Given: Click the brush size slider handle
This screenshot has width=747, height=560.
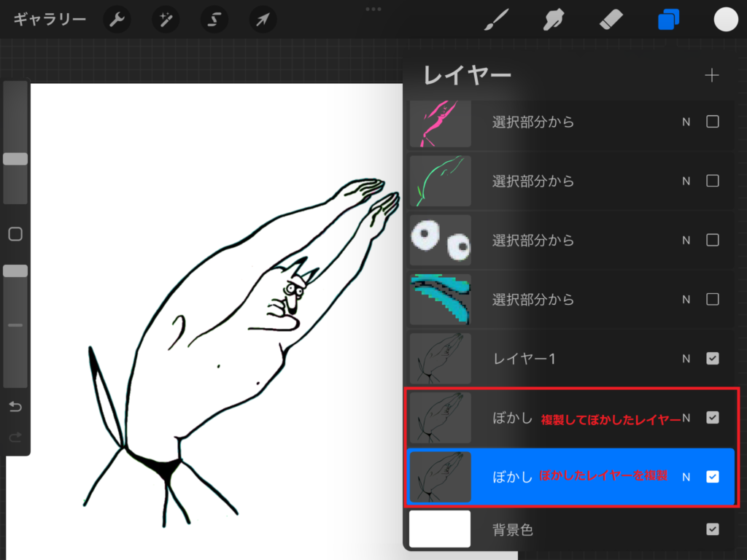Looking at the screenshot, I should pos(15,159).
